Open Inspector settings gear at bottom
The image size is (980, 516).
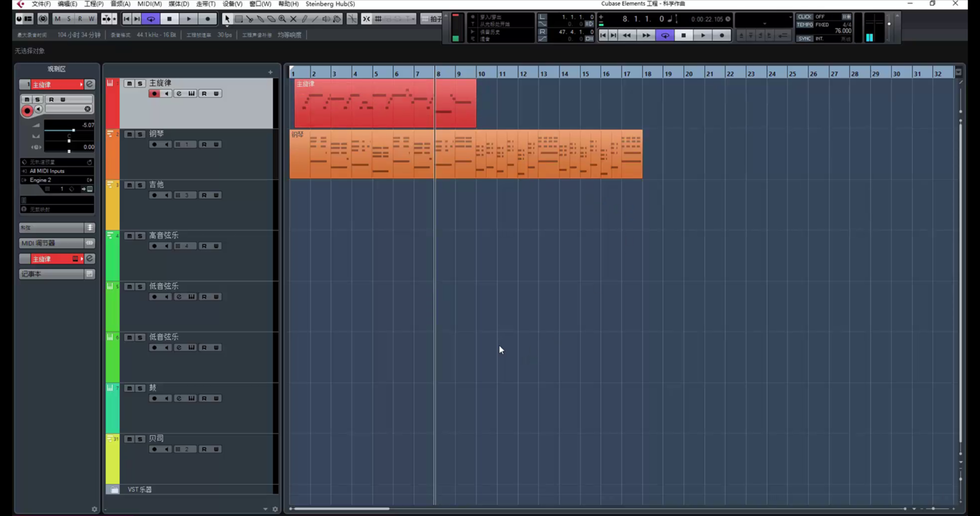(x=94, y=509)
